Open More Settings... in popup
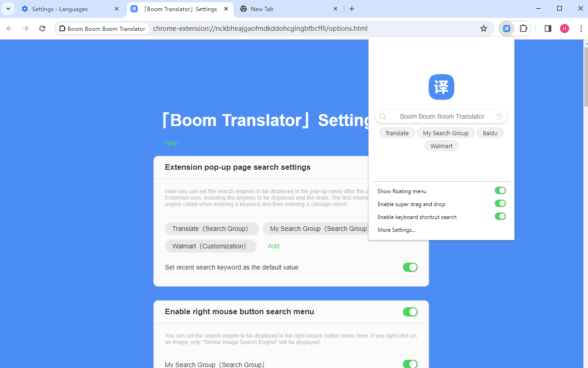The width and height of the screenshot is (588, 368). click(x=396, y=230)
